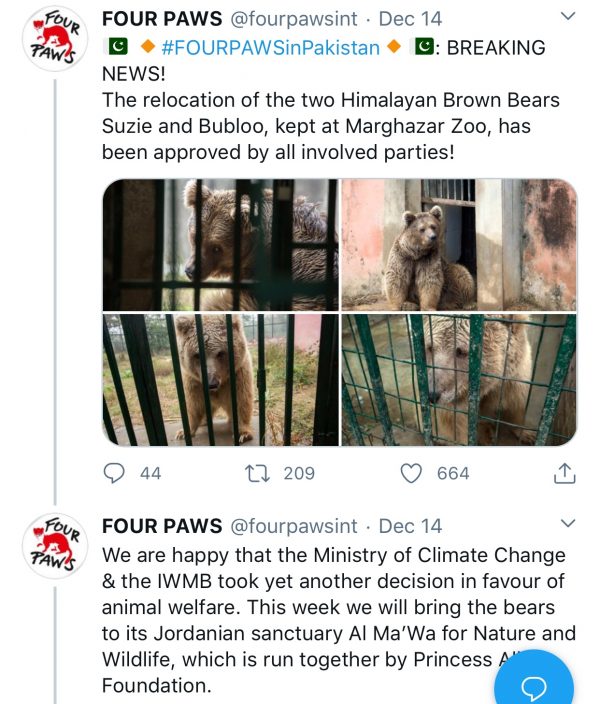Viewport: 600px width, 704px height.
Task: Open FOUR PAWS profile name in first tweet
Action: coord(162,19)
